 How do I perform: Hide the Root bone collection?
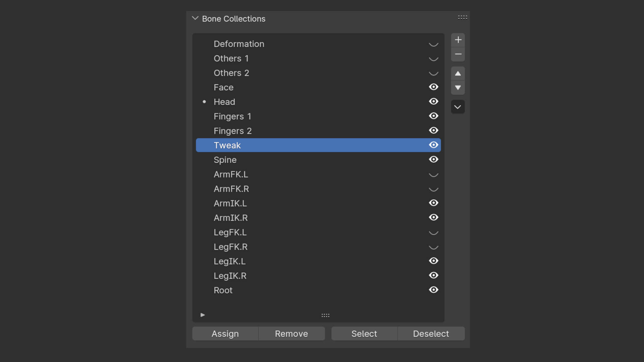(x=433, y=290)
